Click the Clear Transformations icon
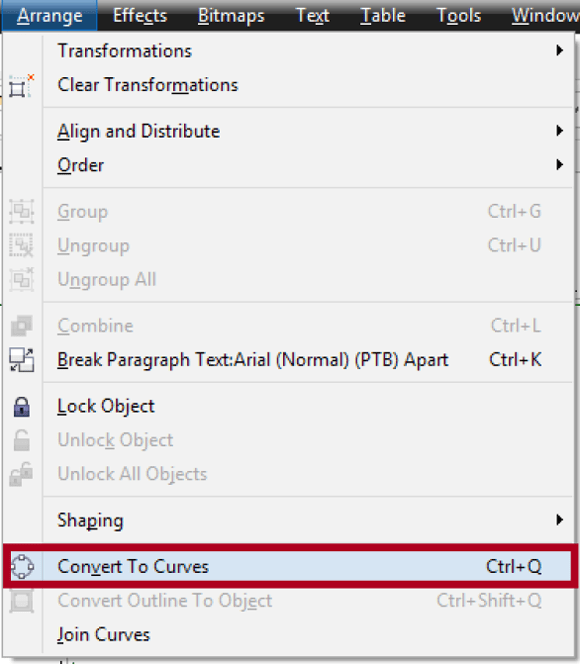This screenshot has width=580, height=665. point(21,86)
